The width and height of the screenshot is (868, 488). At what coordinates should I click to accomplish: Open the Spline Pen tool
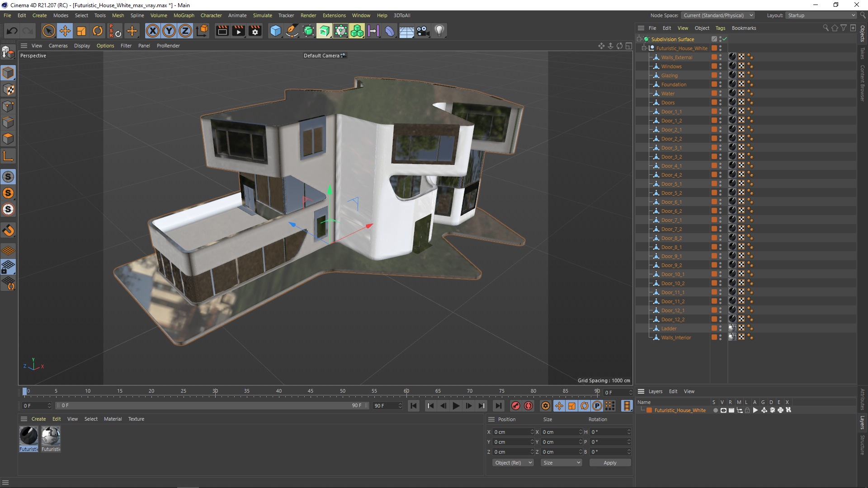tap(292, 31)
